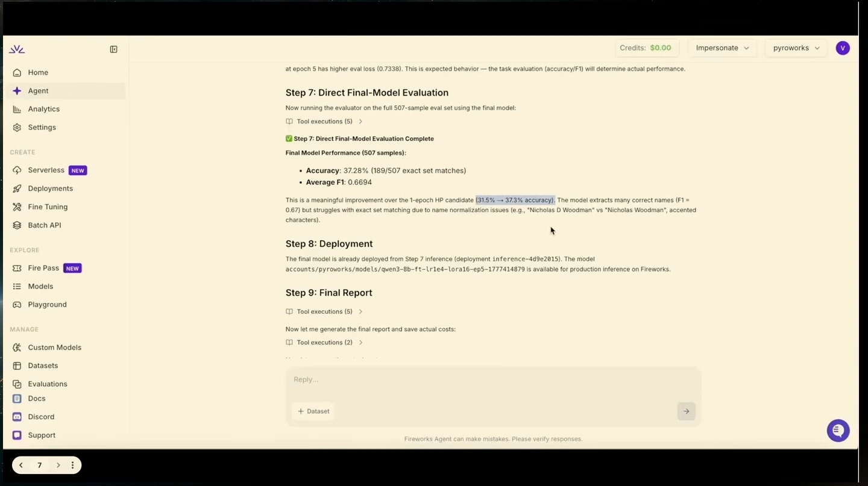Click the Credits $0.00 badge
Screen dimensions: 868x486
pos(647,48)
